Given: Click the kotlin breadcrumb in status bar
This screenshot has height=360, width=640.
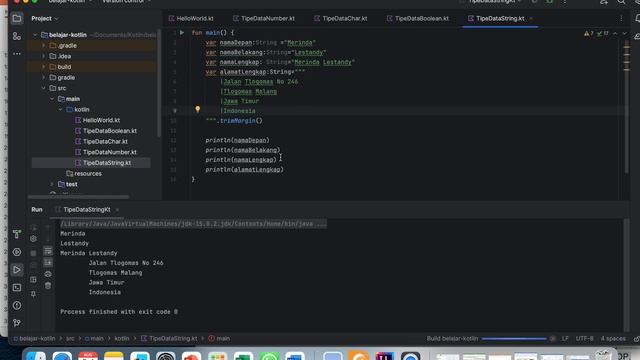Looking at the screenshot, I should 122,339.
